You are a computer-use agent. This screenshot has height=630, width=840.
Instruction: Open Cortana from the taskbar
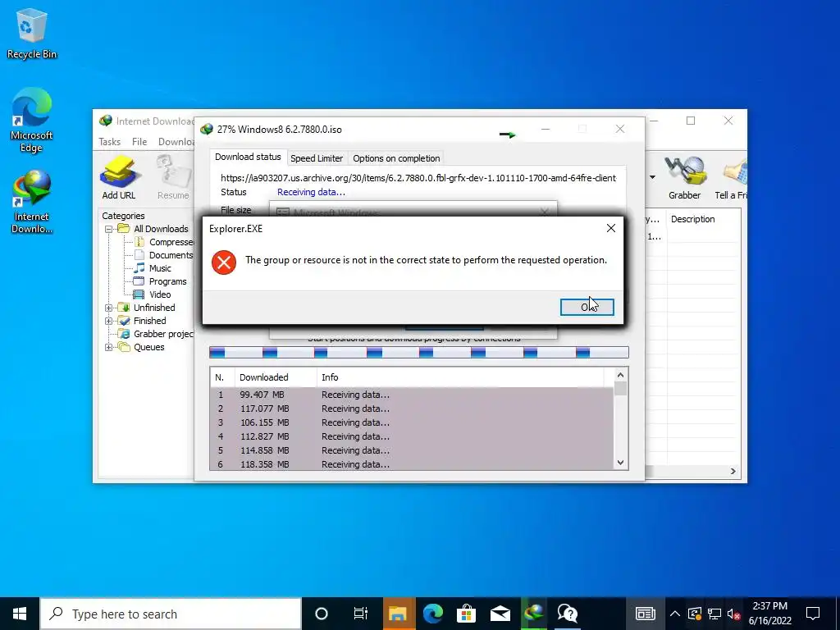click(x=322, y=614)
